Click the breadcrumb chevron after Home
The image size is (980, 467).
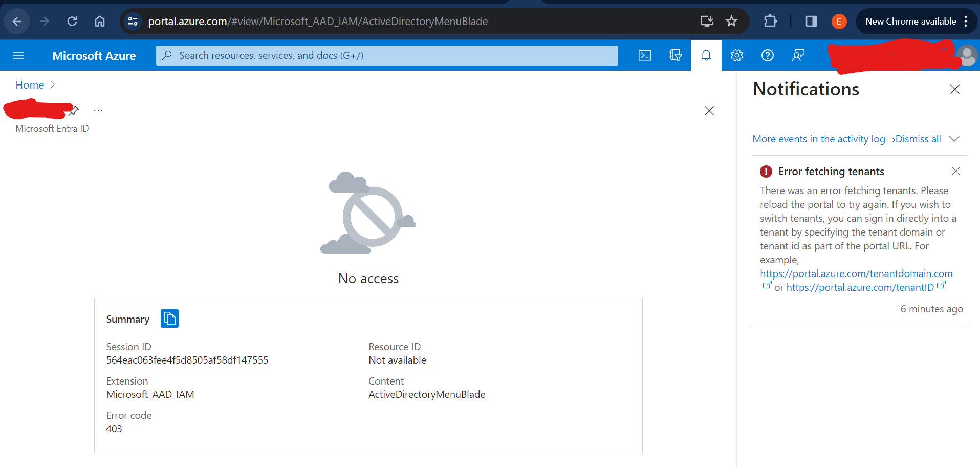(52, 85)
